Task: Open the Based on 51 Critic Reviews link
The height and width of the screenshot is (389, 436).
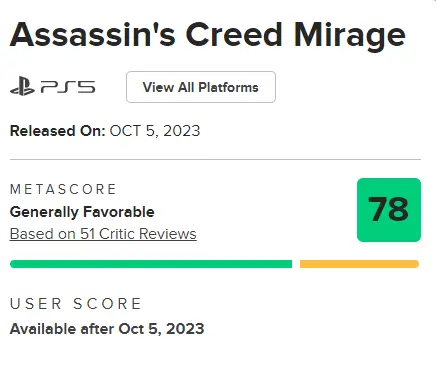Action: pos(103,234)
